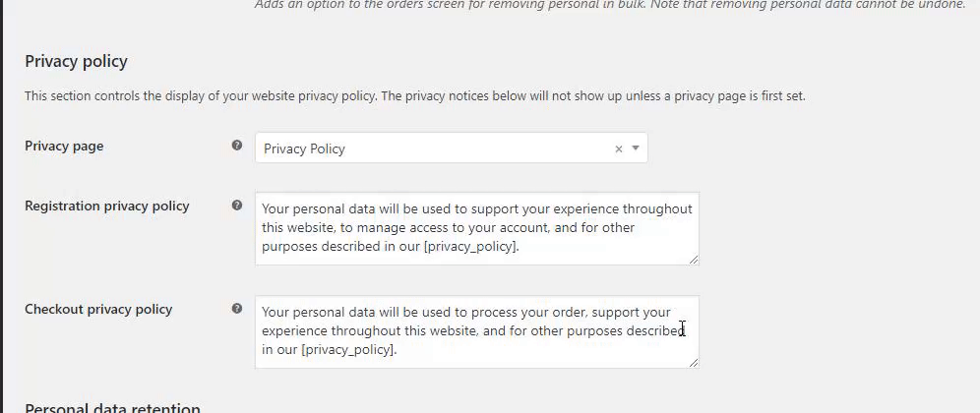Click the Registration privacy policy label
This screenshot has height=413, width=980.
pyautogui.click(x=106, y=206)
